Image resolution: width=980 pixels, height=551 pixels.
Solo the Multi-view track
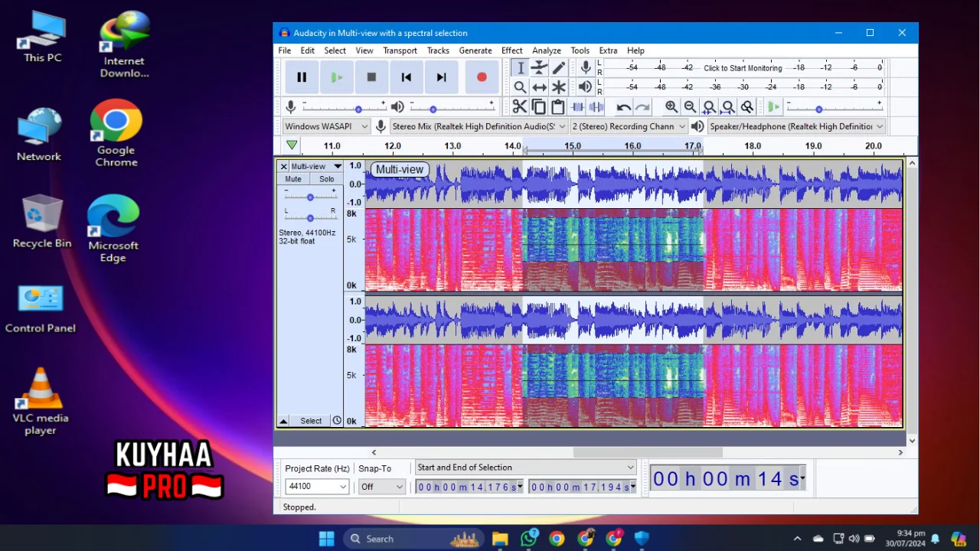(327, 179)
